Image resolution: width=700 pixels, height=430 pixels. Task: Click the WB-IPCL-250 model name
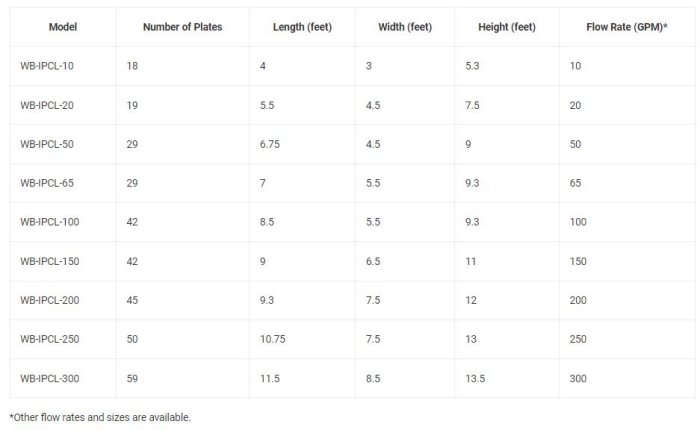tap(50, 339)
